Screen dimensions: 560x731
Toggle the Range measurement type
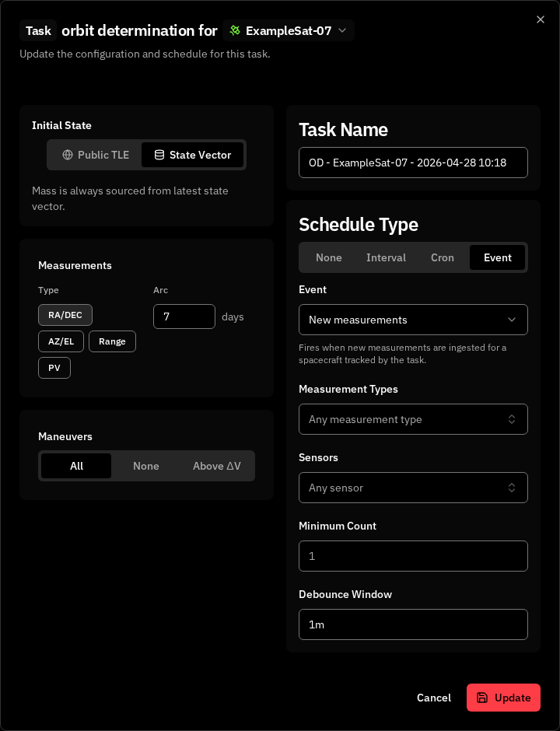coord(112,341)
